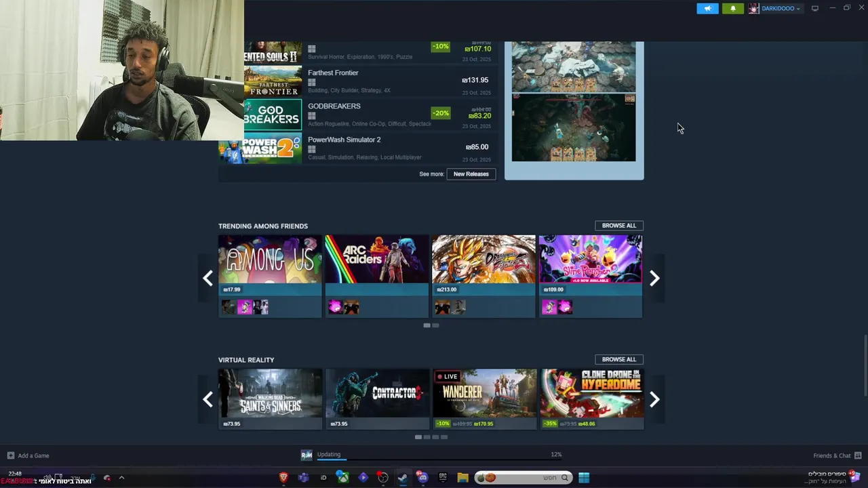
Task: Open Brave browser from taskbar
Action: (x=284, y=478)
